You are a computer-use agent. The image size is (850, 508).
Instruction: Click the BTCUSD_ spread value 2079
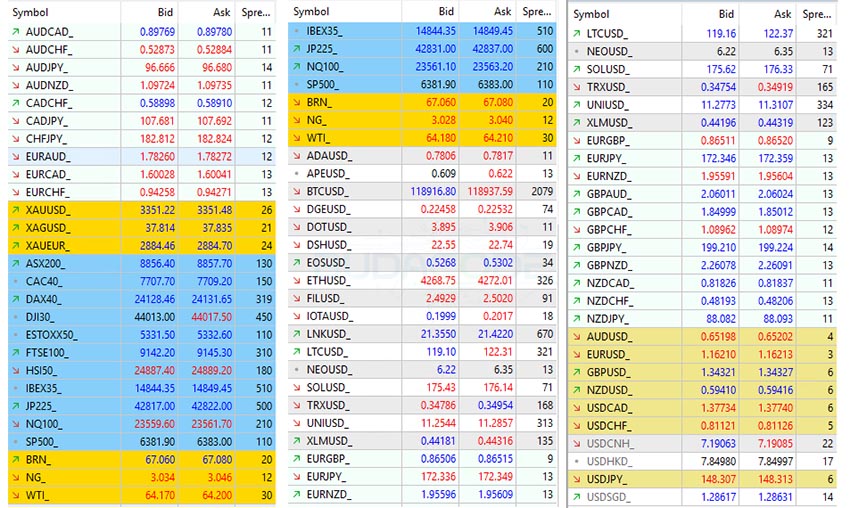tap(542, 191)
